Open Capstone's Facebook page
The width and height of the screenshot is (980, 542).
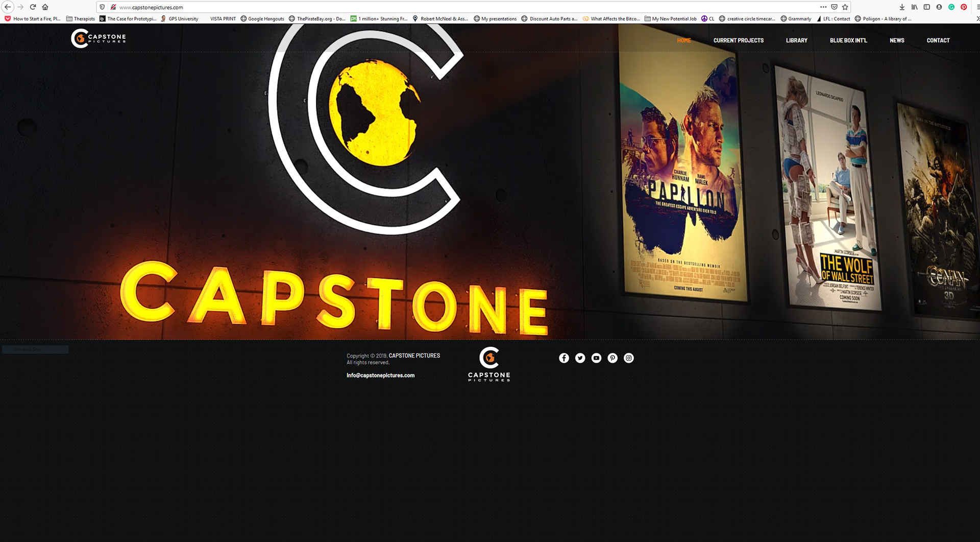[x=563, y=358]
